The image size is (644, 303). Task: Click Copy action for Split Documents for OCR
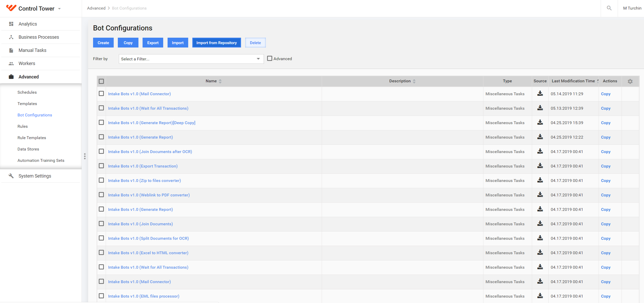(x=606, y=238)
